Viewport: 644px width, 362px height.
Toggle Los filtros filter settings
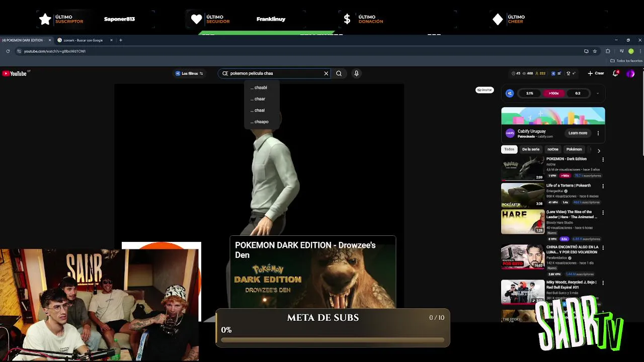[189, 73]
